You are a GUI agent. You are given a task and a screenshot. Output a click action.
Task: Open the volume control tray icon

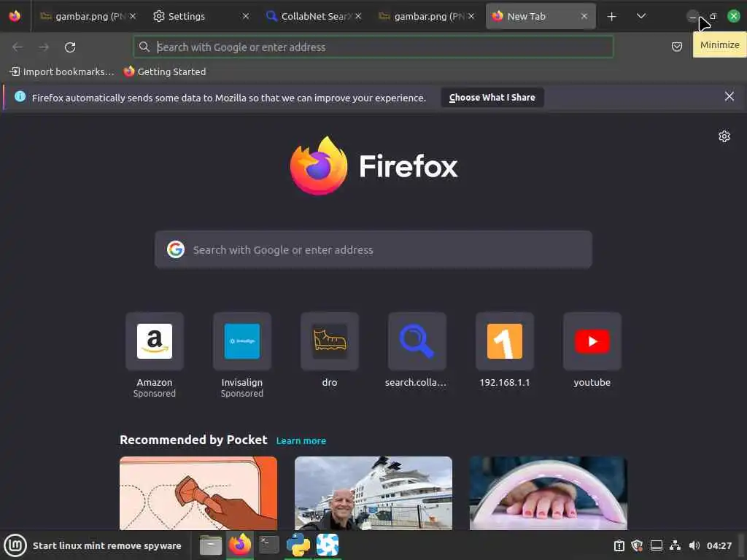coord(694,545)
